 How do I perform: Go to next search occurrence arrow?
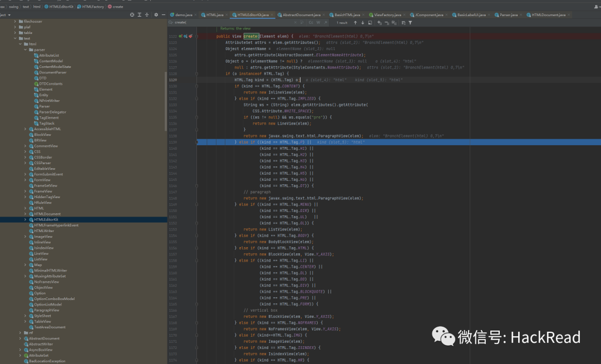coord(362,23)
